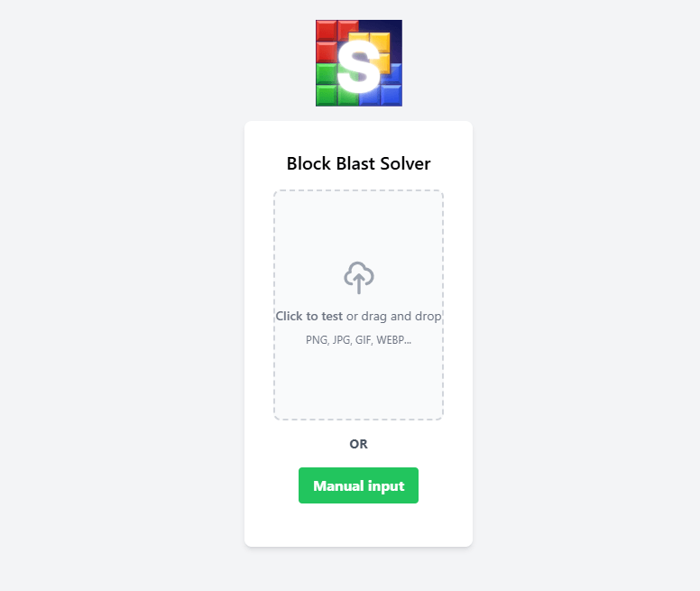Click the white letter S in logo
The image size is (700, 591).
(x=358, y=66)
